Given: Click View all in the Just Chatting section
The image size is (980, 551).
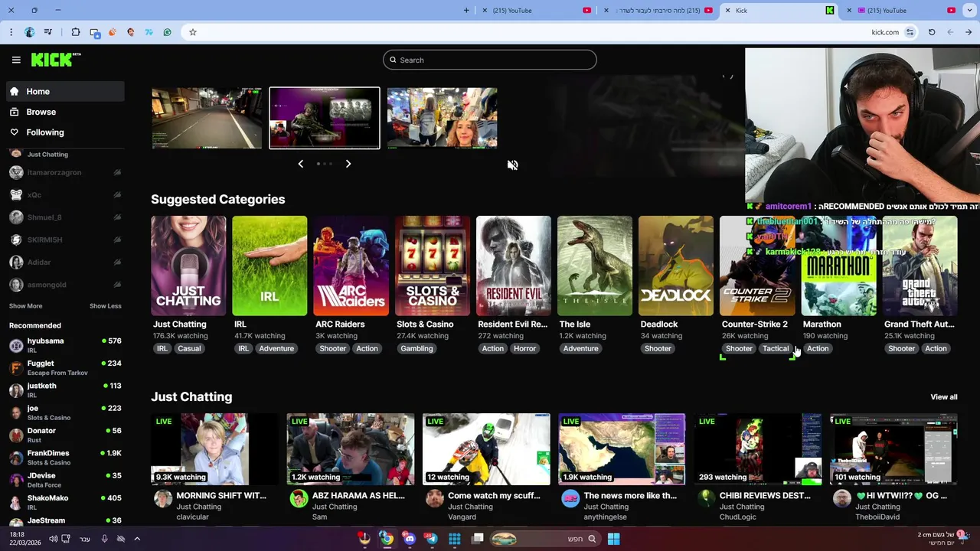Looking at the screenshot, I should (944, 397).
